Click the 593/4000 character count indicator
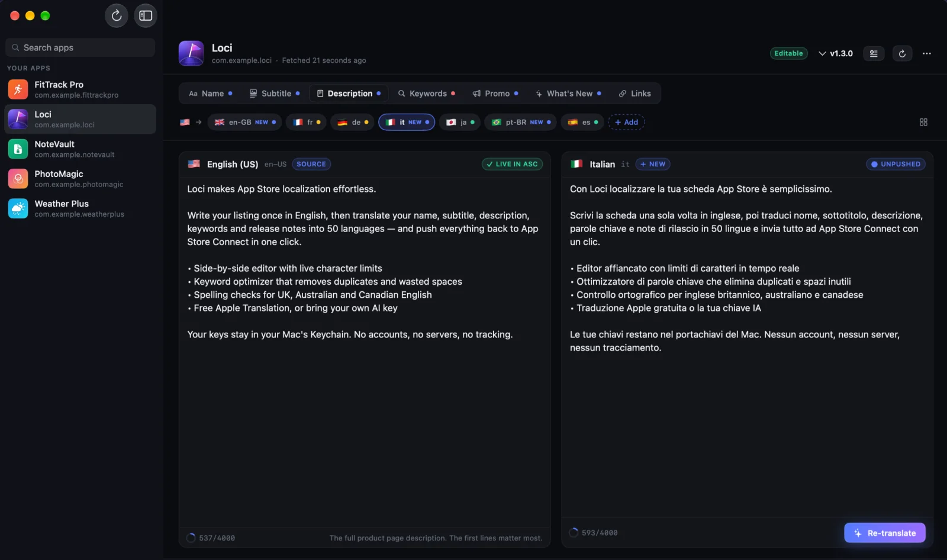Screen dimensions: 947x560 [593, 533]
